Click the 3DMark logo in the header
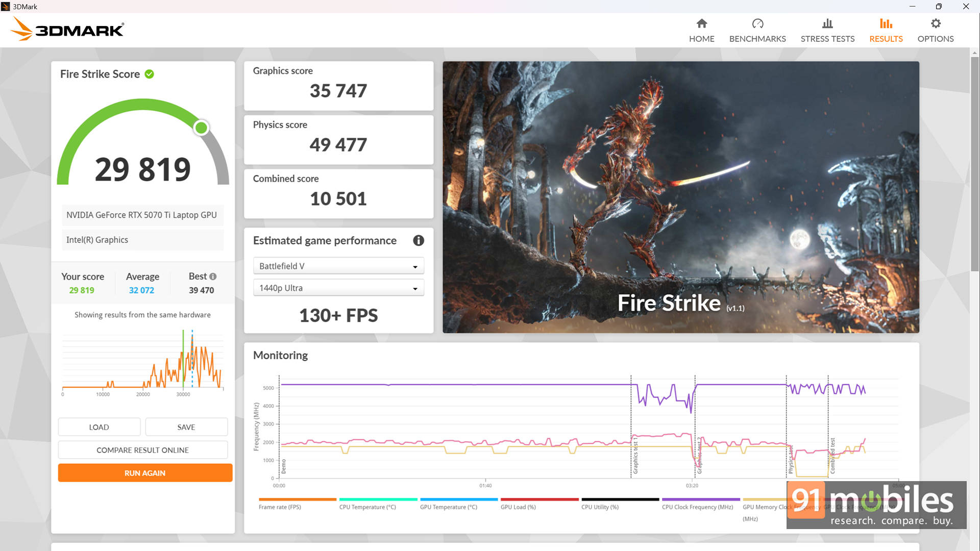980x551 pixels. click(67, 30)
